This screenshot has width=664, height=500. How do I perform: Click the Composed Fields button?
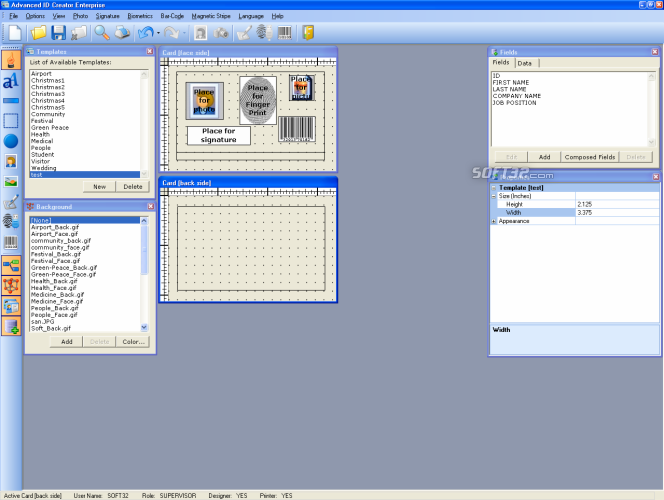click(590, 157)
